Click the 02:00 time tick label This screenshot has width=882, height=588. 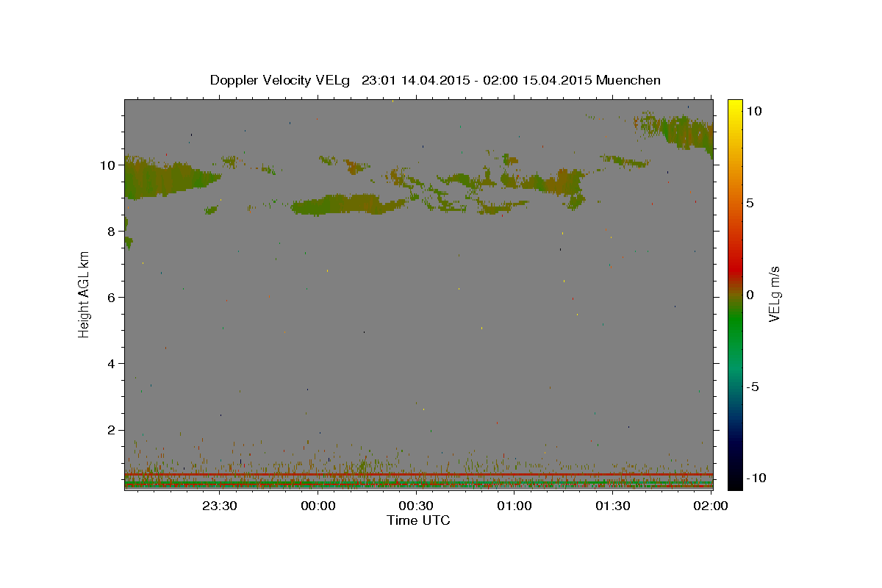coord(710,506)
